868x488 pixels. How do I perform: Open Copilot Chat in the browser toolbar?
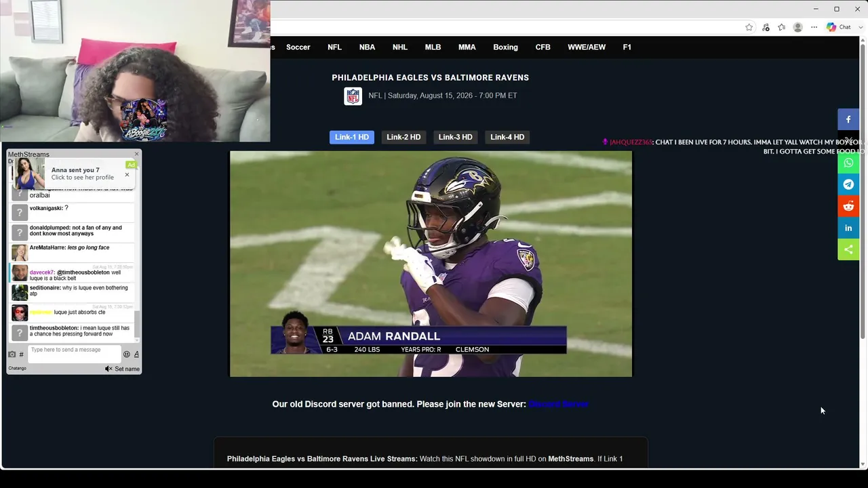[x=839, y=27]
